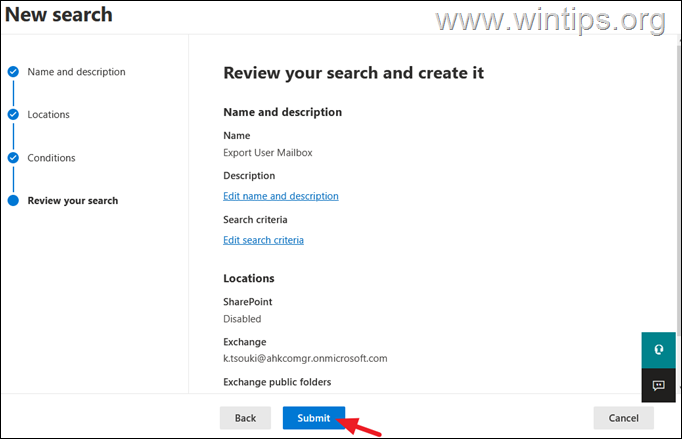Click the Search criteria label

click(255, 220)
